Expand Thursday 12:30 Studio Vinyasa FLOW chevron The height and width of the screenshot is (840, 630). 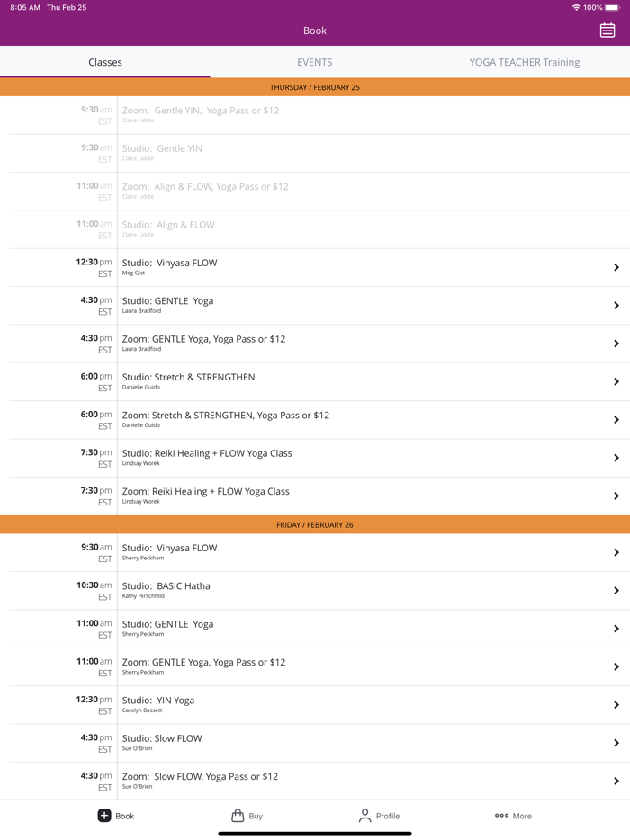click(616, 267)
